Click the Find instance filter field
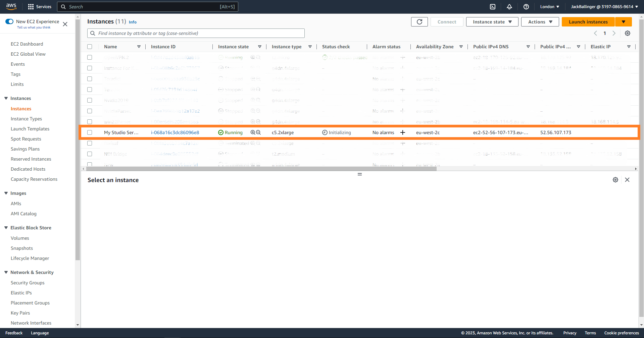The width and height of the screenshot is (644, 338). pos(196,33)
